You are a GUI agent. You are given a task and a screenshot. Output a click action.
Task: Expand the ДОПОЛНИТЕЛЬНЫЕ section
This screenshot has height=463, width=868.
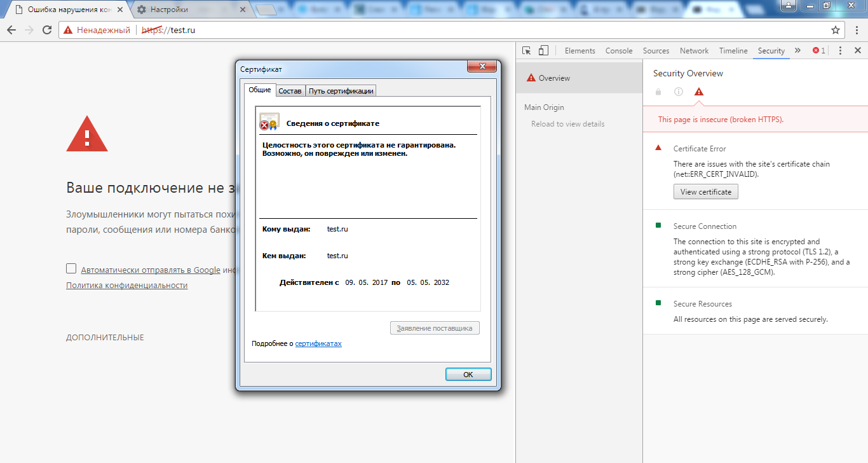[105, 338]
